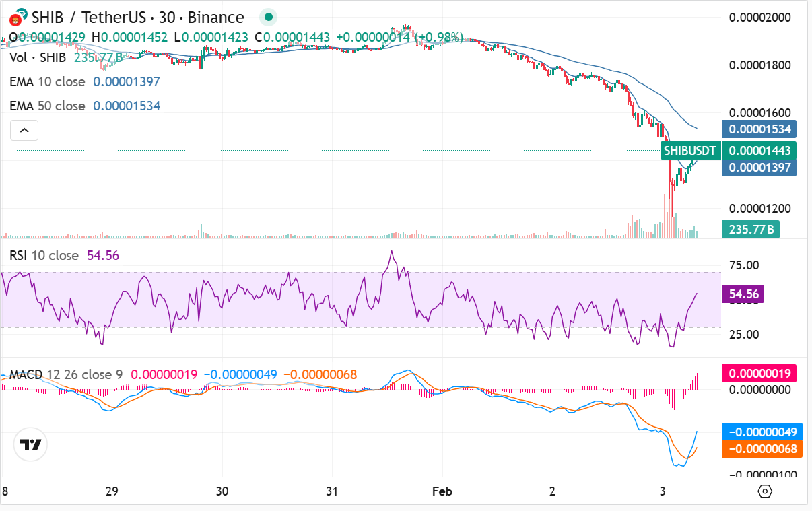Select the EMA 50 close legend
This screenshot has width=812, height=511.
pos(47,106)
